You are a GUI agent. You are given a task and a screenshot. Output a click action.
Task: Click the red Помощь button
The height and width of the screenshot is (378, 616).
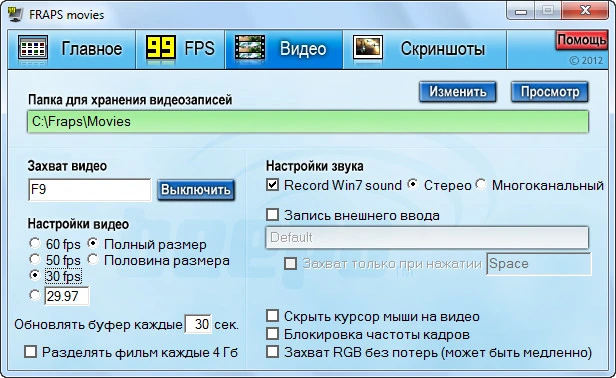582,40
